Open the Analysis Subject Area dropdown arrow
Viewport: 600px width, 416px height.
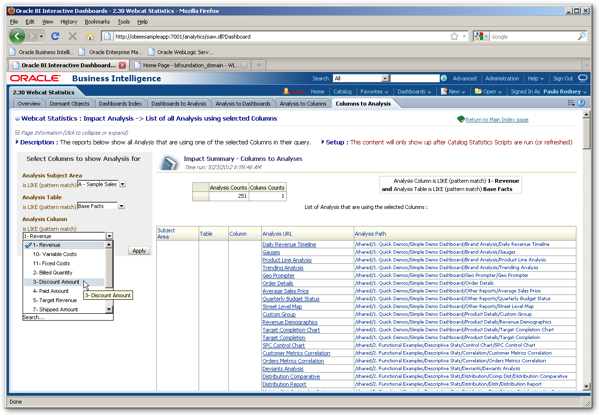(122, 184)
